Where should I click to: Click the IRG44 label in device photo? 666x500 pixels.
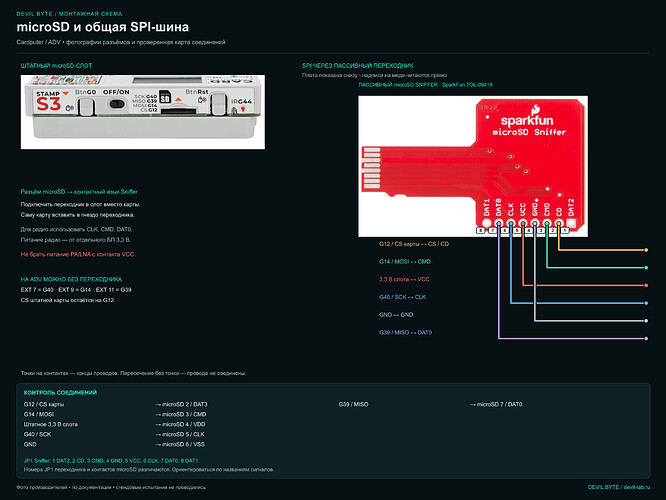click(x=242, y=102)
